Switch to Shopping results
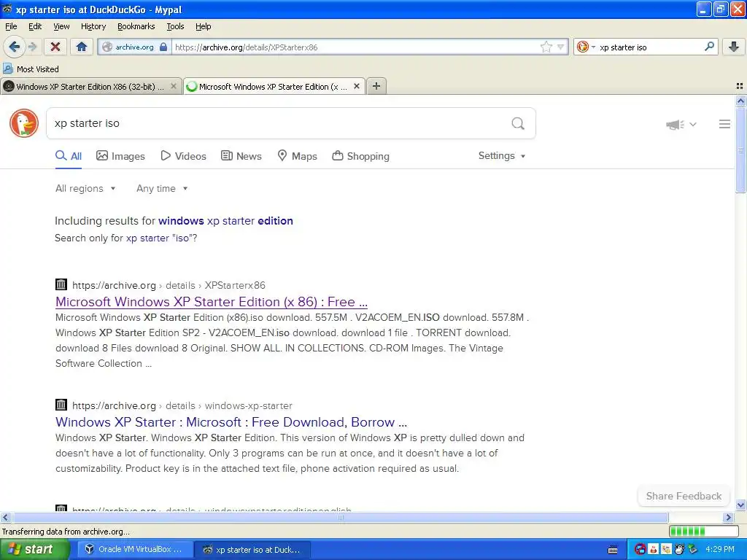 360,156
